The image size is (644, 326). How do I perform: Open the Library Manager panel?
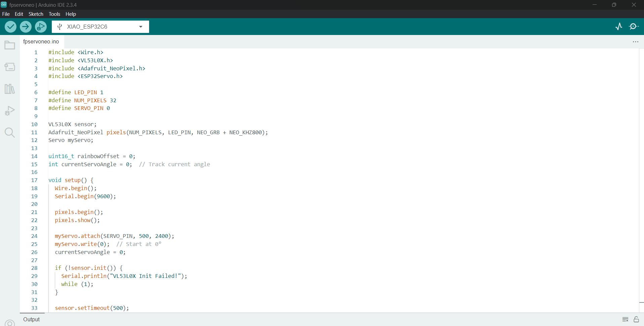[x=10, y=89]
